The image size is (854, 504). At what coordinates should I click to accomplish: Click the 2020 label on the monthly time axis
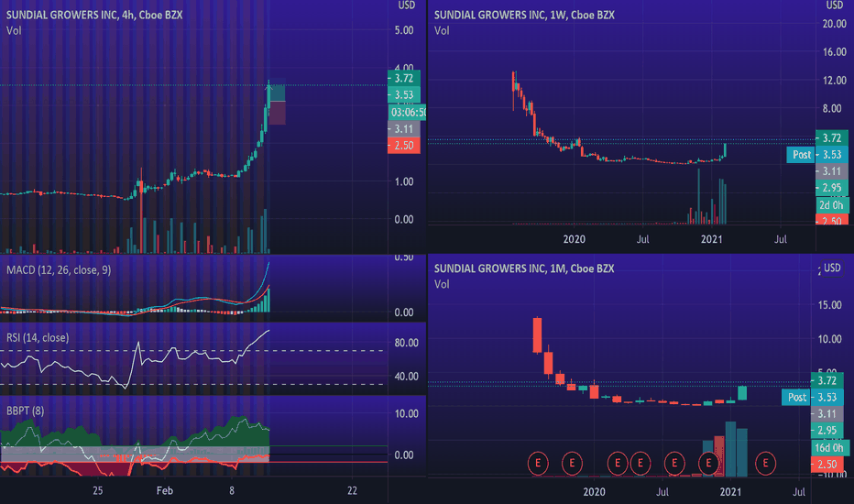pyautogui.click(x=594, y=492)
